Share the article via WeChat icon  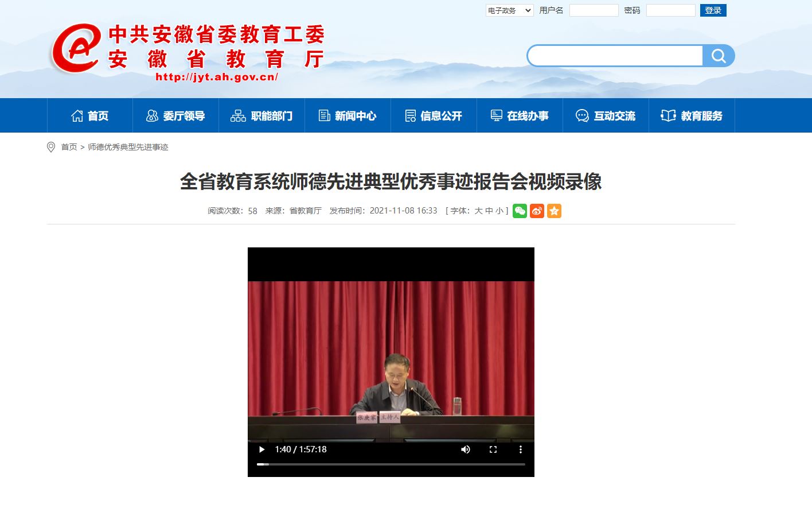pyautogui.click(x=520, y=211)
